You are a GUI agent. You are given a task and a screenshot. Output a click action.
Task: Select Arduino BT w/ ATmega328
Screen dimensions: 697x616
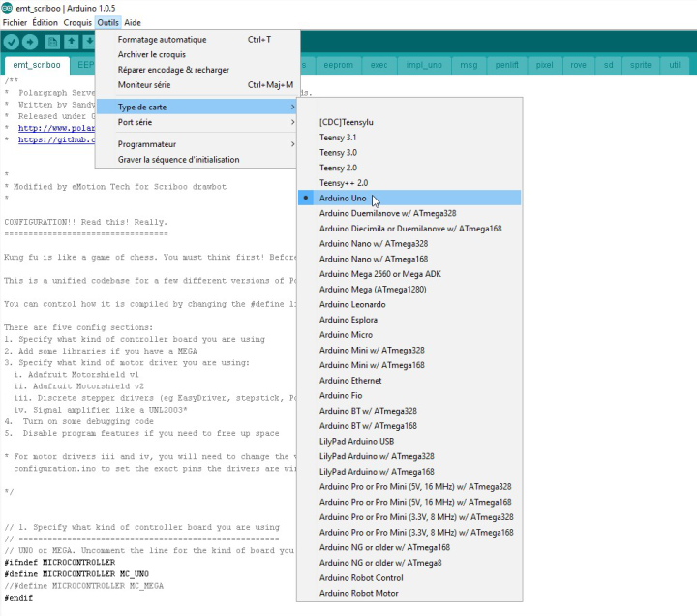coord(409,411)
